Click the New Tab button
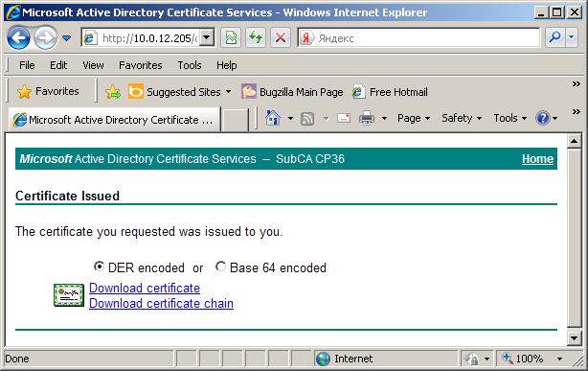This screenshot has height=371, width=588. click(235, 120)
